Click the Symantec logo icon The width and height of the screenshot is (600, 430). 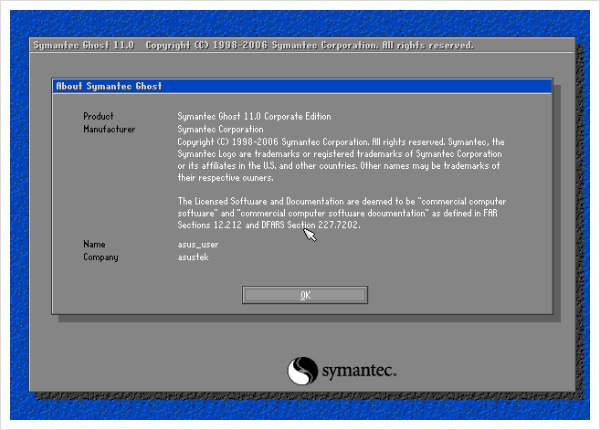[x=303, y=370]
